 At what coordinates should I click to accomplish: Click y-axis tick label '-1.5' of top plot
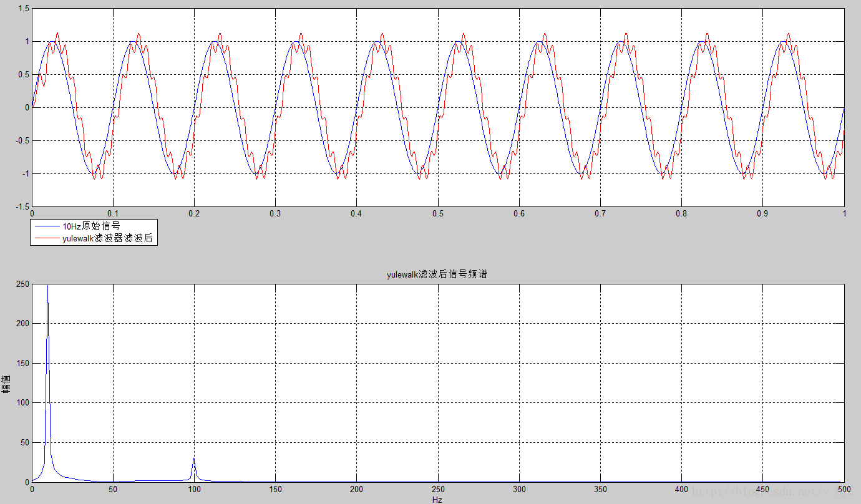22,206
